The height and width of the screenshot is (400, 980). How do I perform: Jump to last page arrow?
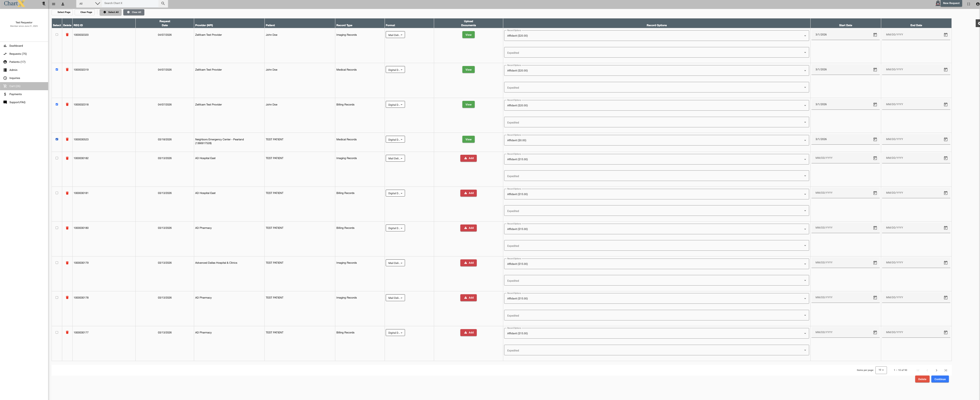click(945, 370)
